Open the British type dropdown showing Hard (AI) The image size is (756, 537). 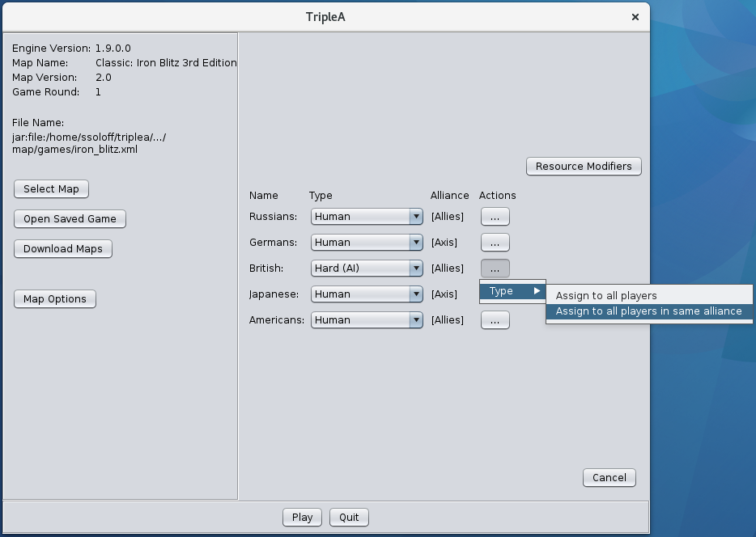(367, 268)
